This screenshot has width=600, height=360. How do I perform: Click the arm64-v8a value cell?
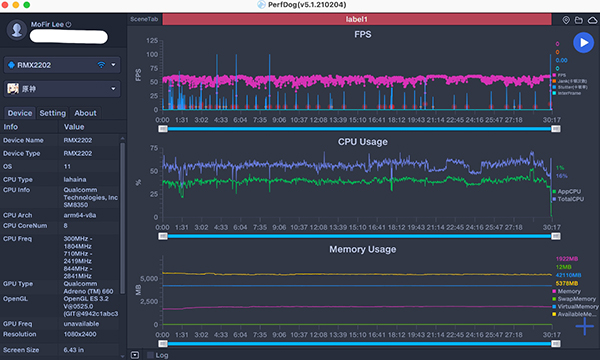[x=80, y=215]
